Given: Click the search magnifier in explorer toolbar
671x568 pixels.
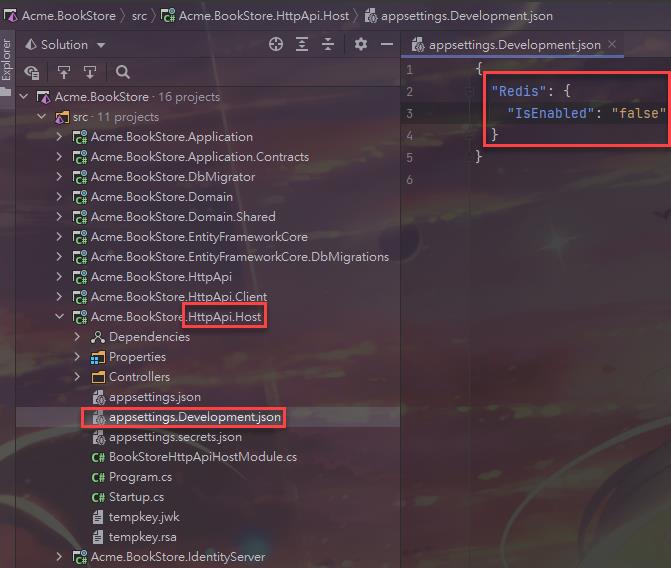Looking at the screenshot, I should click(x=123, y=72).
